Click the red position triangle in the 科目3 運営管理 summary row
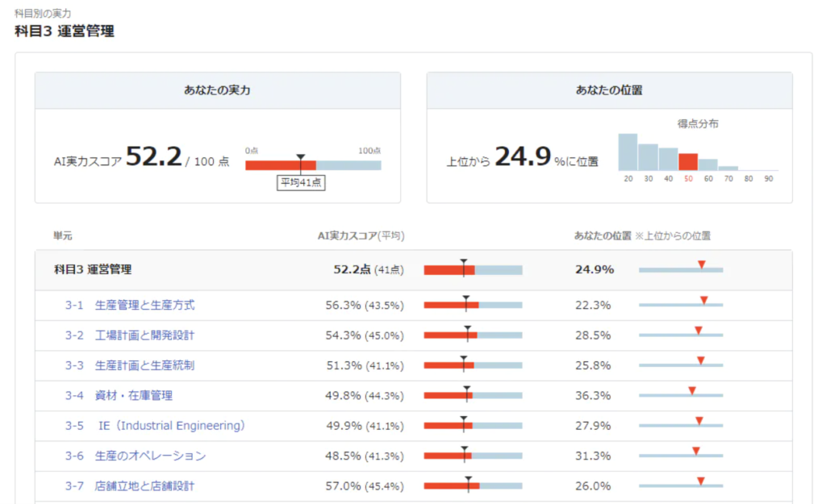The width and height of the screenshot is (826, 504). (x=702, y=264)
